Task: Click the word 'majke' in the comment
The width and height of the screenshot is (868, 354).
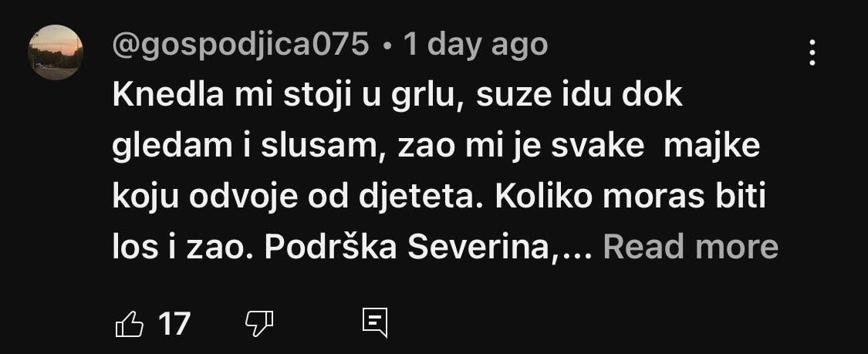Action: (712, 147)
